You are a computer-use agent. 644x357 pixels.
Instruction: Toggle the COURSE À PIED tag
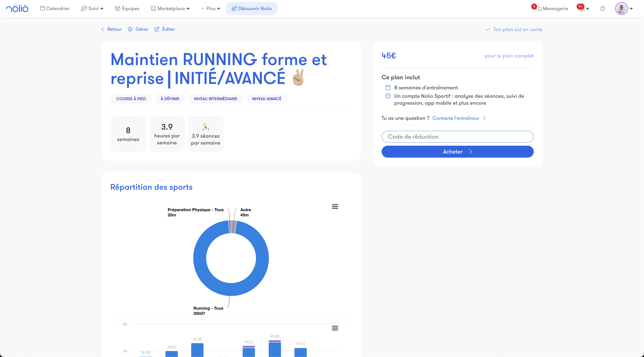[131, 98]
